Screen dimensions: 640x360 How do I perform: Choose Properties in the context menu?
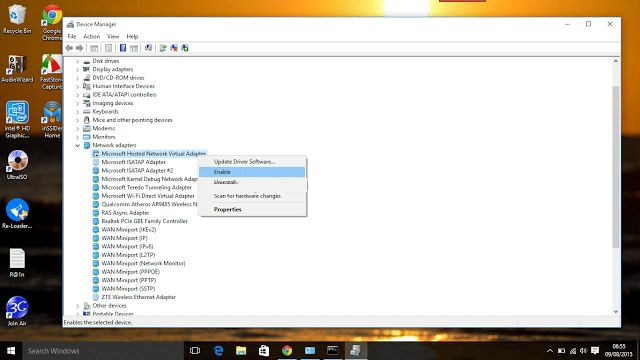(x=252, y=209)
